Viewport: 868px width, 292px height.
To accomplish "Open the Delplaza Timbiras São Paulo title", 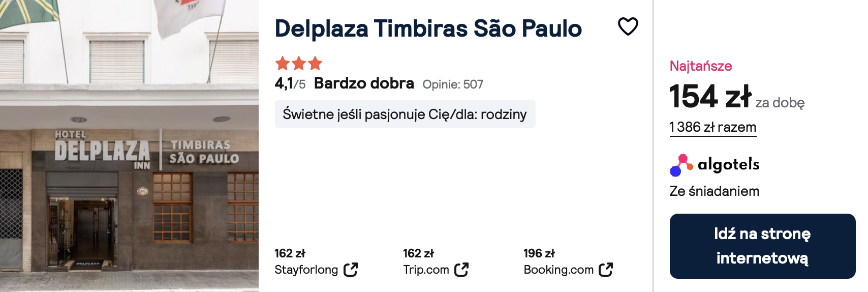I will [x=428, y=28].
